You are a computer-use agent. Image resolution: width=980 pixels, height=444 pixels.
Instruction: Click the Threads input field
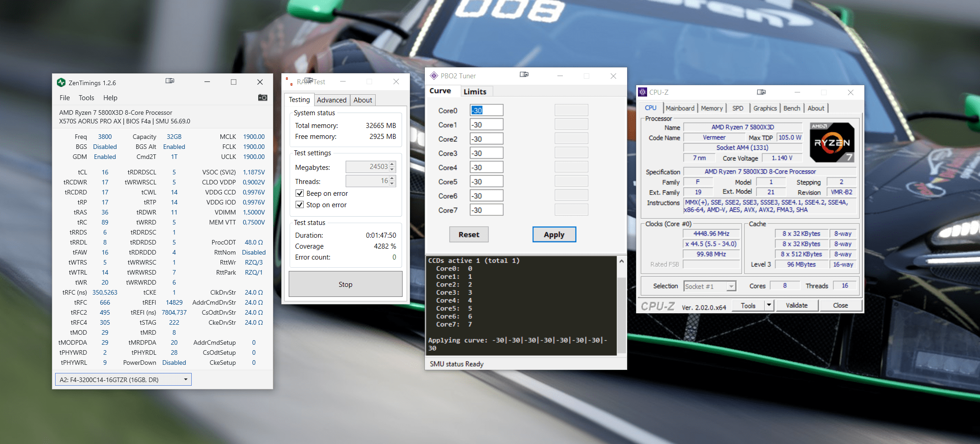click(x=367, y=181)
